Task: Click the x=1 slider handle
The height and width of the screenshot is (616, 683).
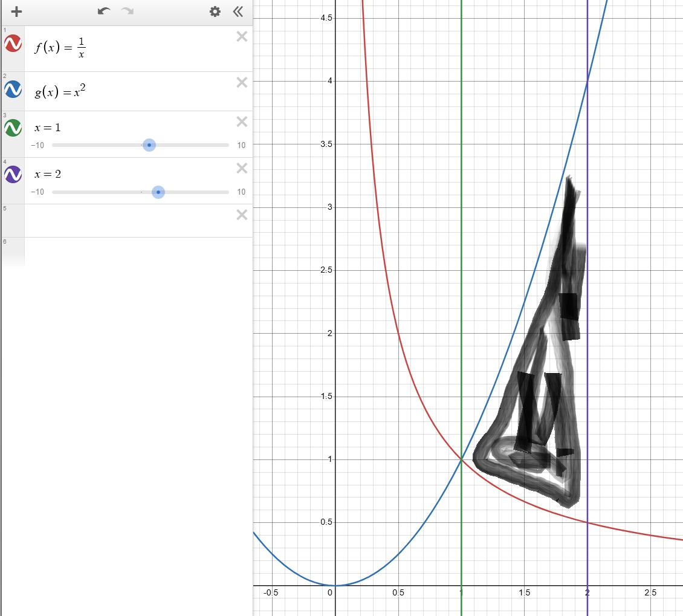Action: coord(149,145)
